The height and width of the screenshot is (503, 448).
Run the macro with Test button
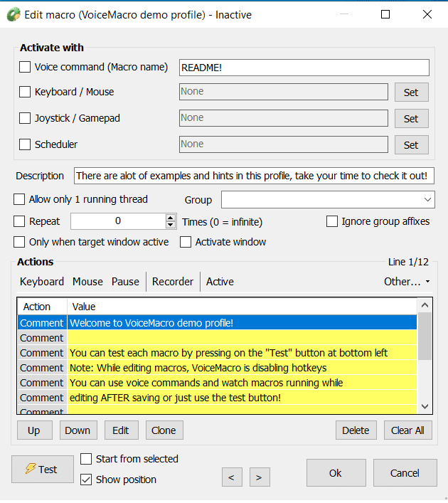pyautogui.click(x=43, y=470)
